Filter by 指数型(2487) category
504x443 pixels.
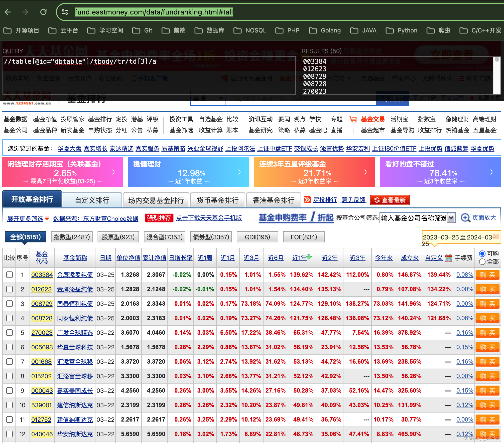pos(72,237)
